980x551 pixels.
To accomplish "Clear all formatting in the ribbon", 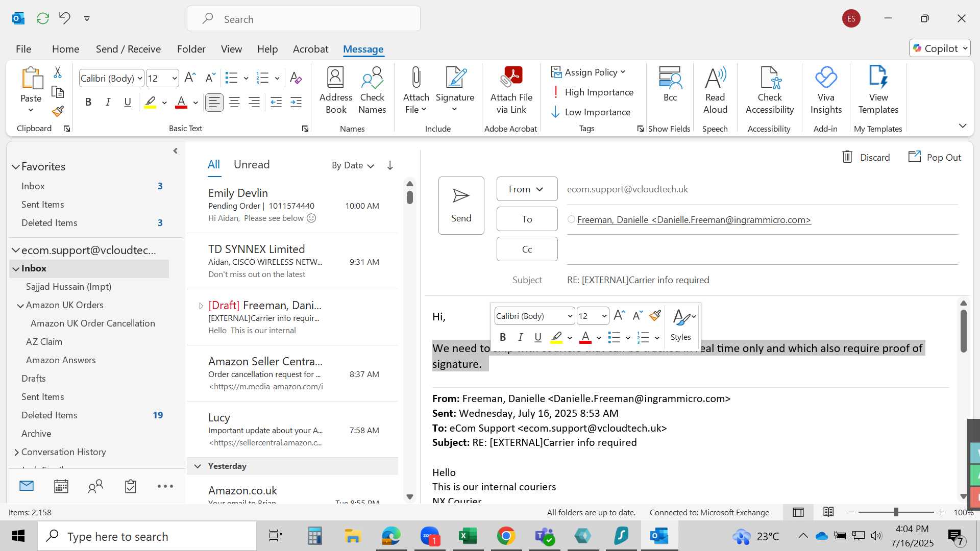I will (296, 78).
